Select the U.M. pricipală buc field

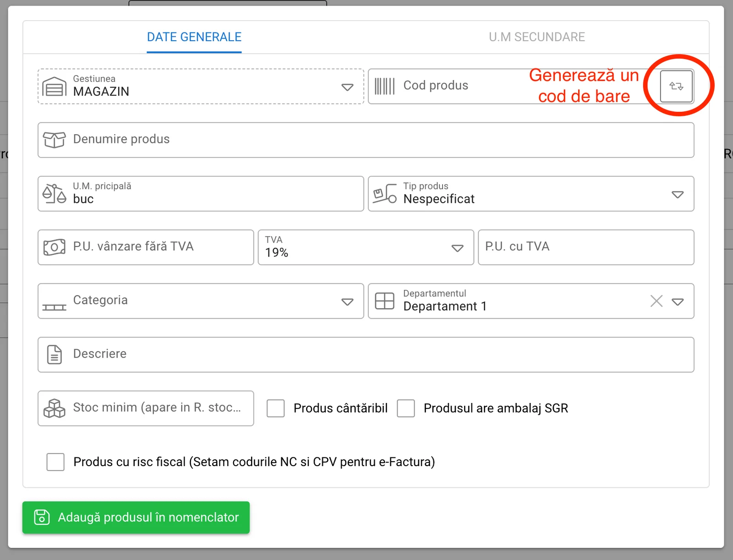(201, 194)
